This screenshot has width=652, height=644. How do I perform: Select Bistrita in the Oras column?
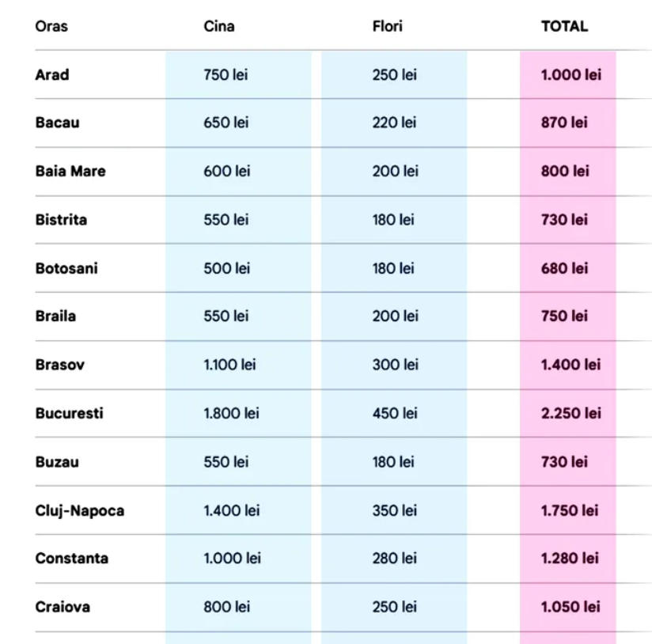pyautogui.click(x=61, y=219)
